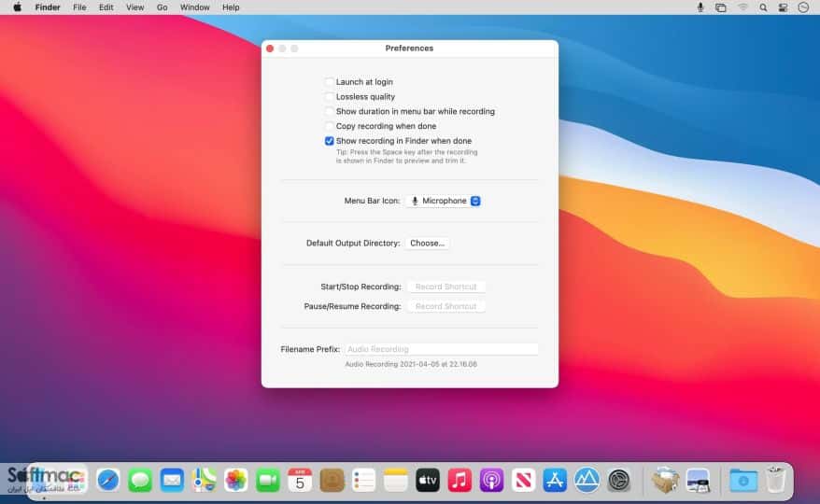This screenshot has height=504, width=820.
Task: Launch Safari from the Dock
Action: click(x=108, y=480)
